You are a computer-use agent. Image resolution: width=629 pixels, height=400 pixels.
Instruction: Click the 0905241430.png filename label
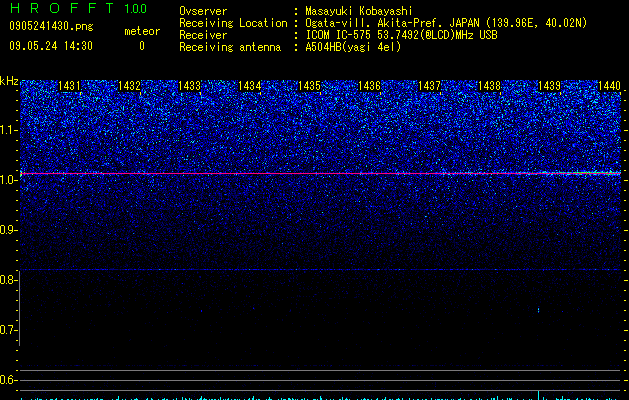51,27
